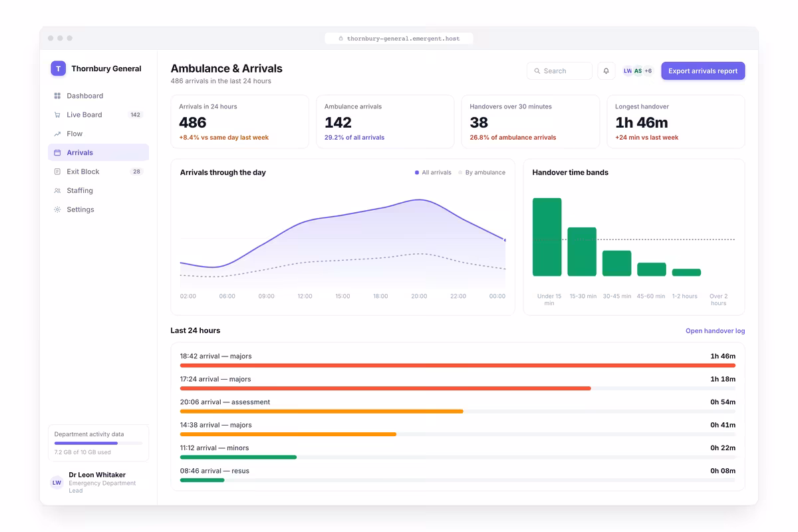Click the 17:24 arrival progress bar
The height and width of the screenshot is (532, 798).
click(458, 388)
